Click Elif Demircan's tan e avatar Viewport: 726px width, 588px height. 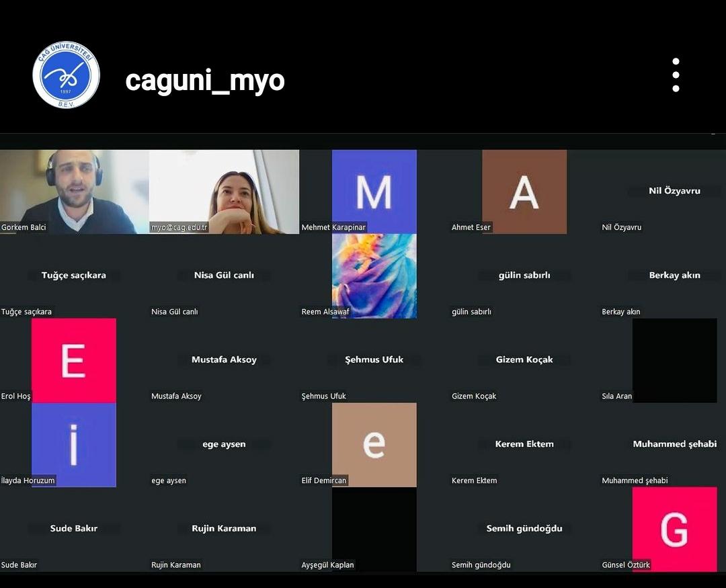pos(374,445)
